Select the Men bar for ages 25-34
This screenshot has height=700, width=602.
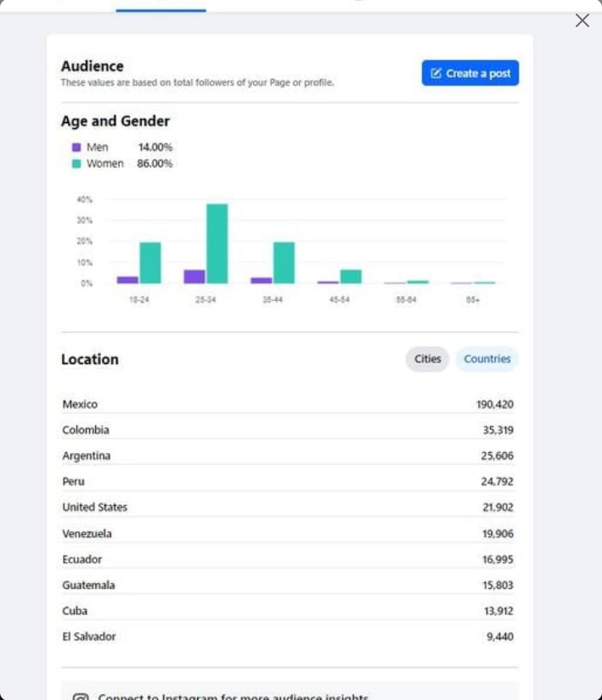click(x=194, y=277)
